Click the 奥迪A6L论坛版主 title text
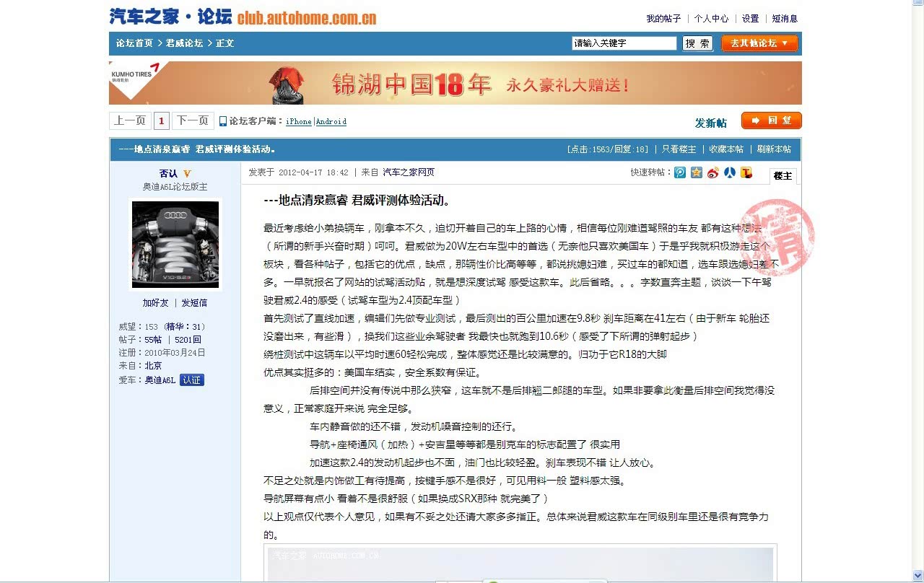Viewport: 924px width, 583px height. [175, 187]
